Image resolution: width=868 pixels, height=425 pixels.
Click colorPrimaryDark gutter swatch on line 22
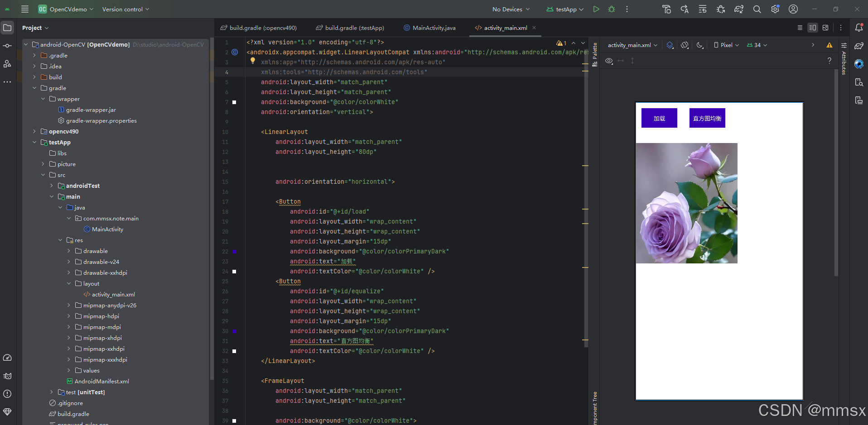(234, 251)
